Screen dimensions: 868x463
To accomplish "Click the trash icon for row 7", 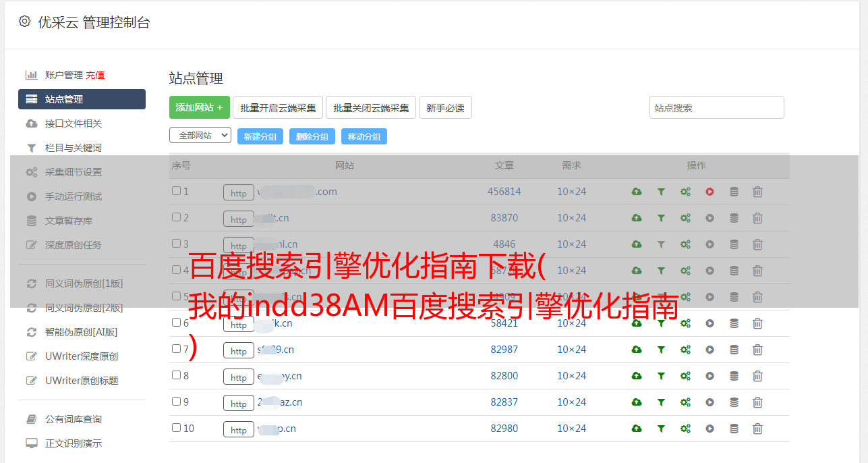I will click(757, 350).
